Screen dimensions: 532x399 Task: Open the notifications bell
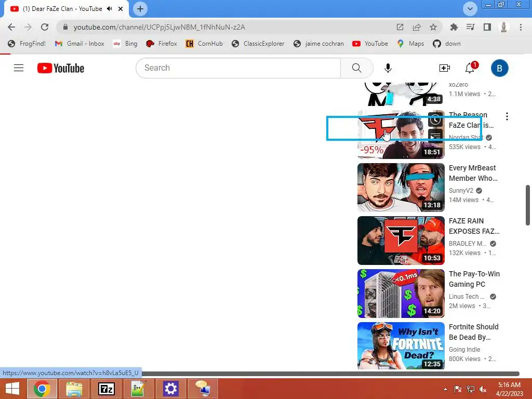471,68
